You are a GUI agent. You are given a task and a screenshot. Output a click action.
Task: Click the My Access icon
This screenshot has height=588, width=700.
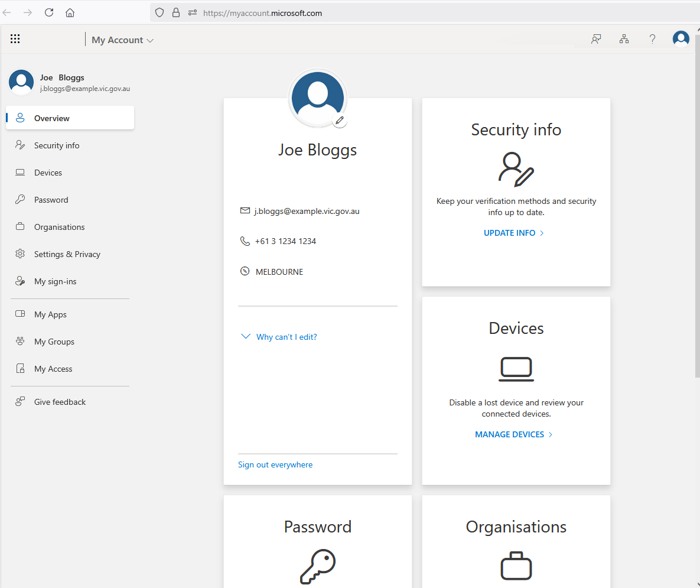tap(20, 368)
